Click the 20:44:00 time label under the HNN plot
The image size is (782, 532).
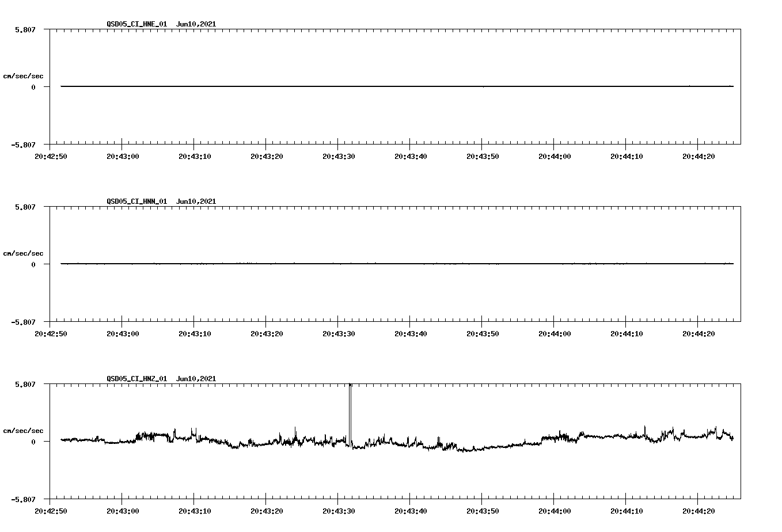point(555,333)
